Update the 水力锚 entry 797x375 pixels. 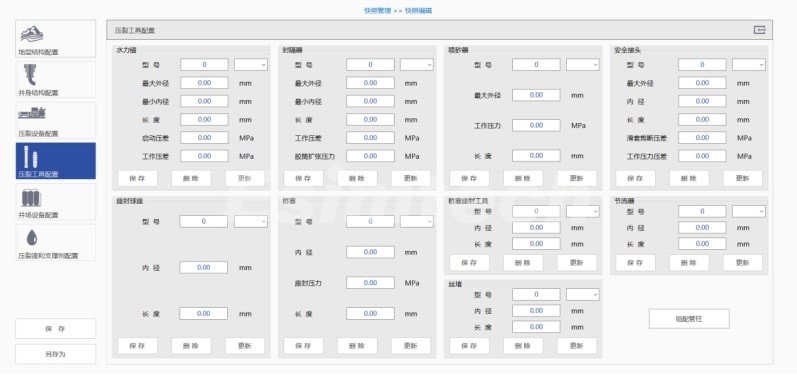pyautogui.click(x=245, y=178)
